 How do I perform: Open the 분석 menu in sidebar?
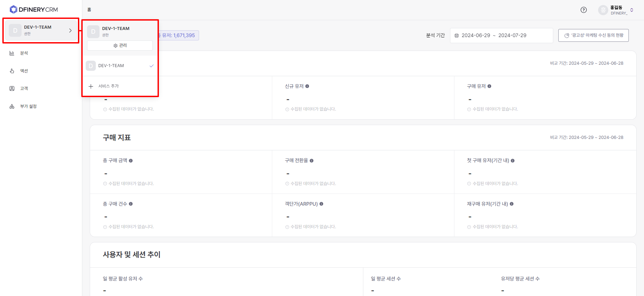24,53
